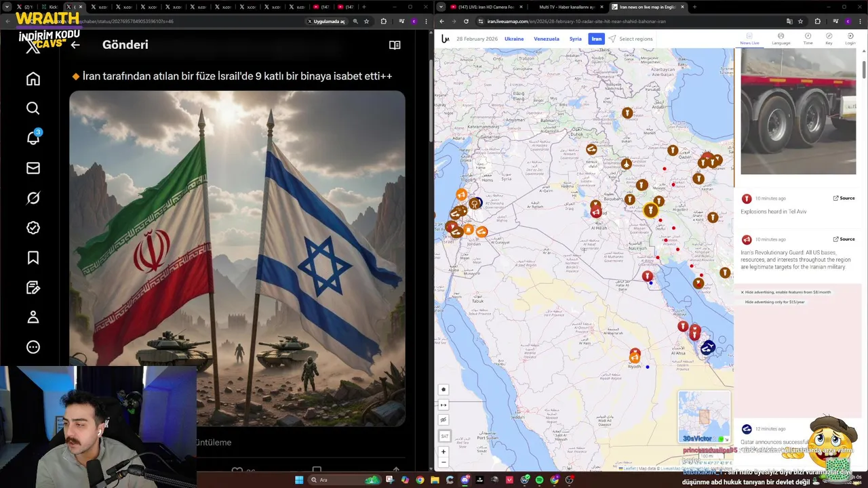Click the Liveuamap logo

point(445,39)
